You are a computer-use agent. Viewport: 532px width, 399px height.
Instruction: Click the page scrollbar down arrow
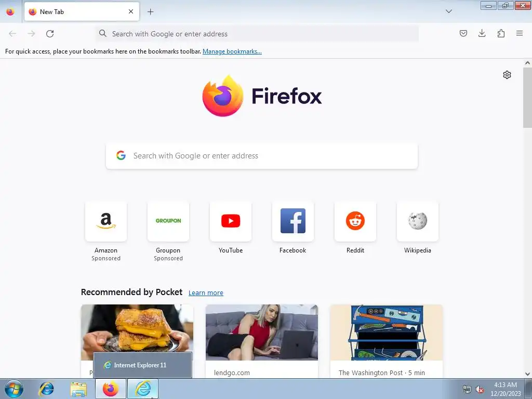pos(527,374)
